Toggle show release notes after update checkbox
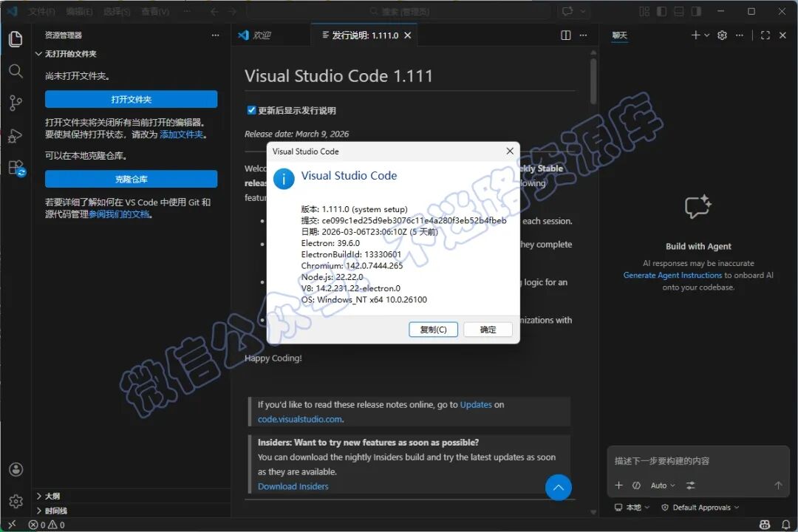The width and height of the screenshot is (798, 532). 251,110
